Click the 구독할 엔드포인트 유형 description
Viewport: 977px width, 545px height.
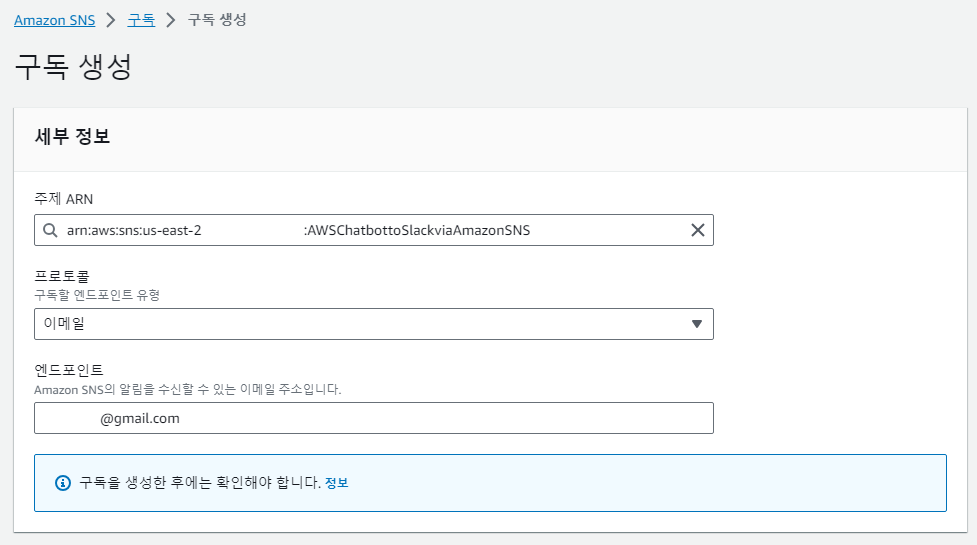pyautogui.click(x=97, y=295)
